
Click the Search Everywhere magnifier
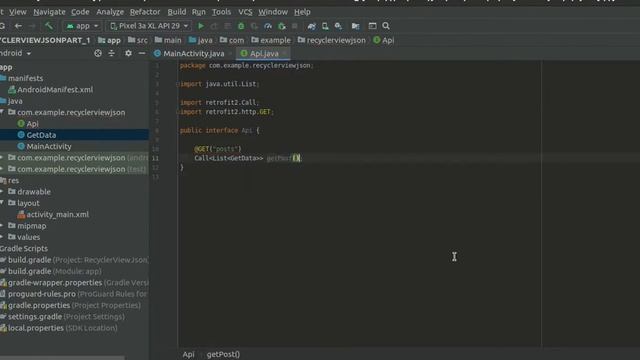coord(386,26)
